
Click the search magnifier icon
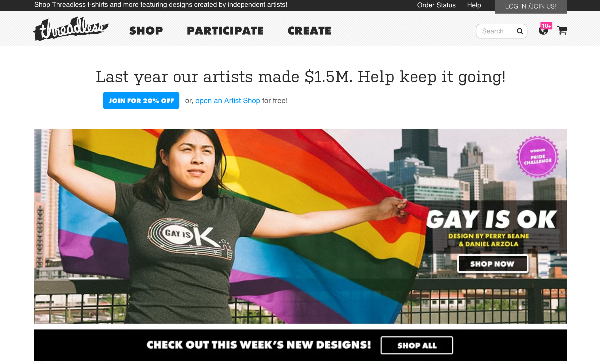[x=520, y=31]
